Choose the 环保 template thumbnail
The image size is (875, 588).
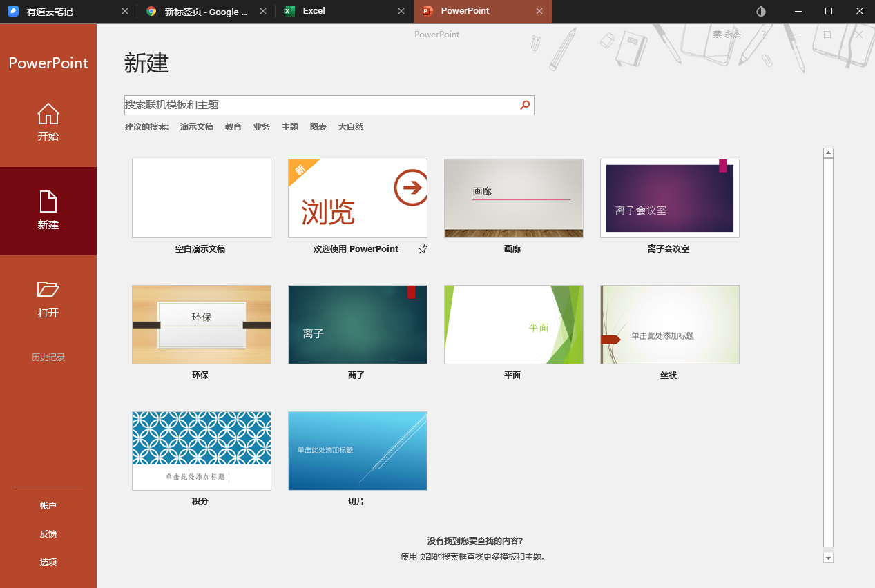pos(202,325)
